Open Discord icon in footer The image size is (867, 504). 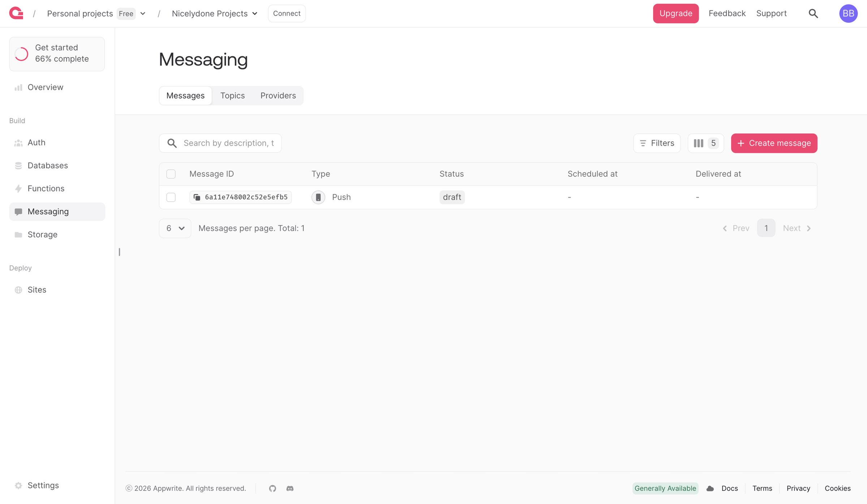290,488
